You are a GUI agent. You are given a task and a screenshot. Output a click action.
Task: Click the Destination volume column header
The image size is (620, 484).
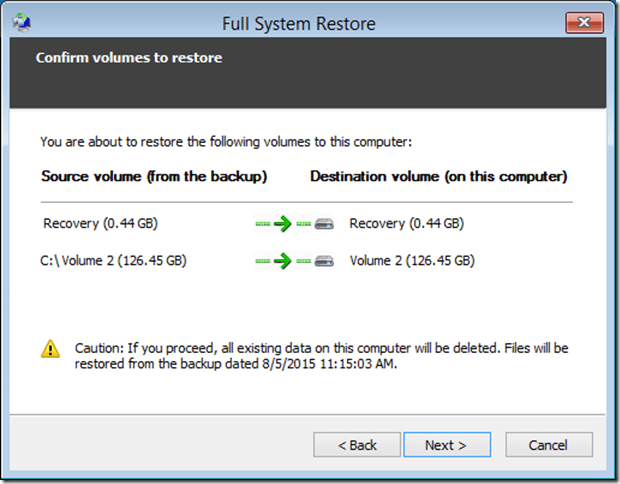pos(439,176)
